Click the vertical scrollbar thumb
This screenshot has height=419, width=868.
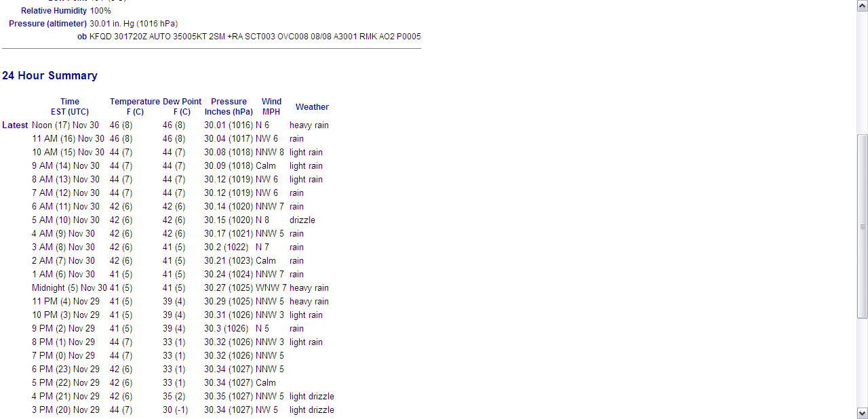862,226
